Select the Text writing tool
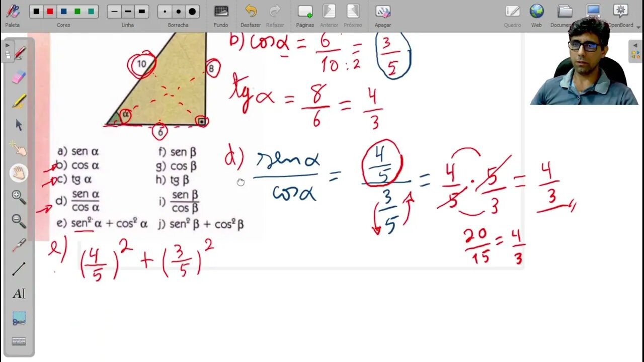 tap(19, 293)
